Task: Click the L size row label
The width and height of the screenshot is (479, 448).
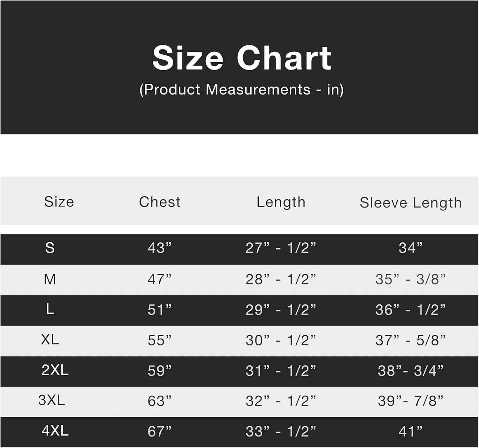Action: tap(50, 309)
